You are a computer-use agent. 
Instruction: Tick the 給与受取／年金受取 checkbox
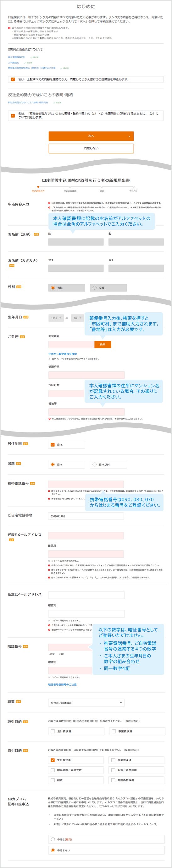pyautogui.click(x=53, y=770)
